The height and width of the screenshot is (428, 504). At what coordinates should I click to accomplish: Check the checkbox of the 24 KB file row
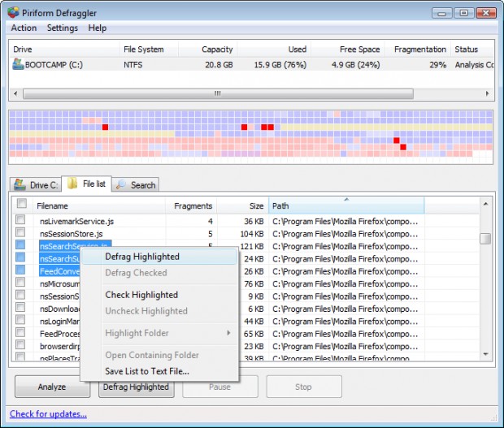pyautogui.click(x=20, y=257)
